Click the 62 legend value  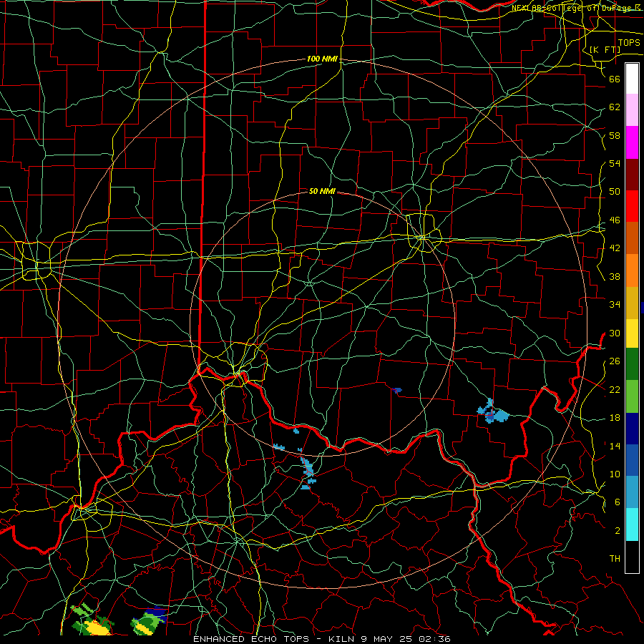(615, 107)
